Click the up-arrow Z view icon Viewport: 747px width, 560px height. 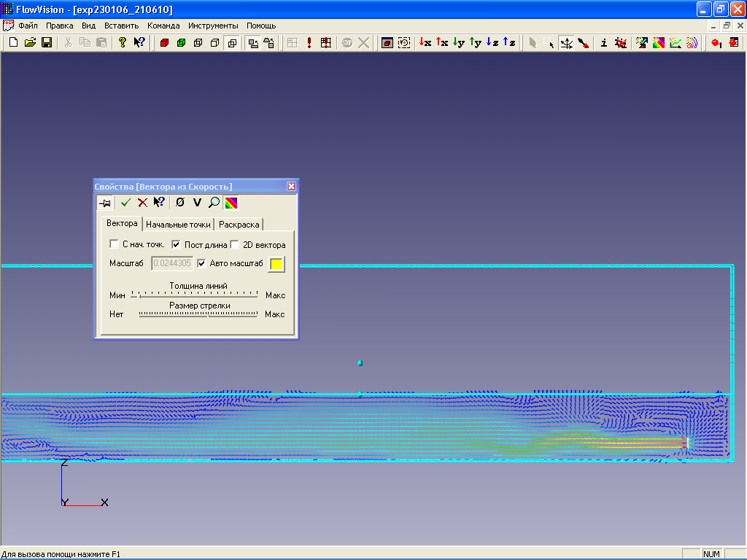[508, 43]
